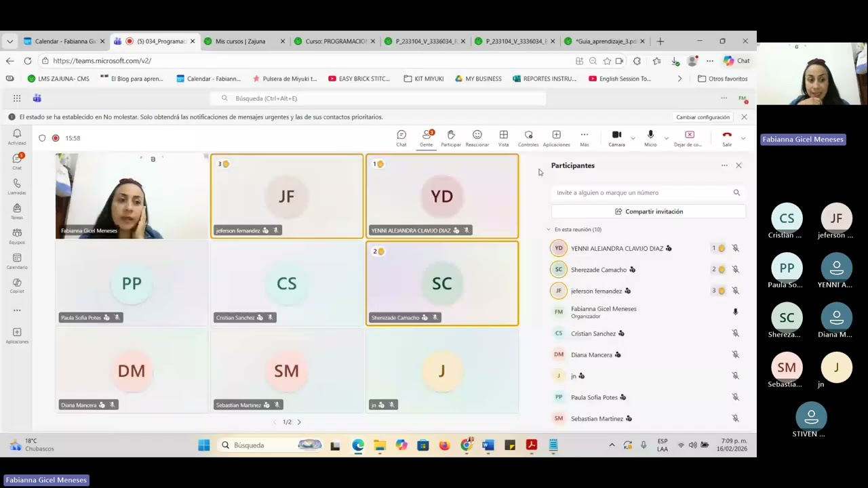Dismiss the No molestar notification banner
868x488 pixels.
pyautogui.click(x=744, y=117)
